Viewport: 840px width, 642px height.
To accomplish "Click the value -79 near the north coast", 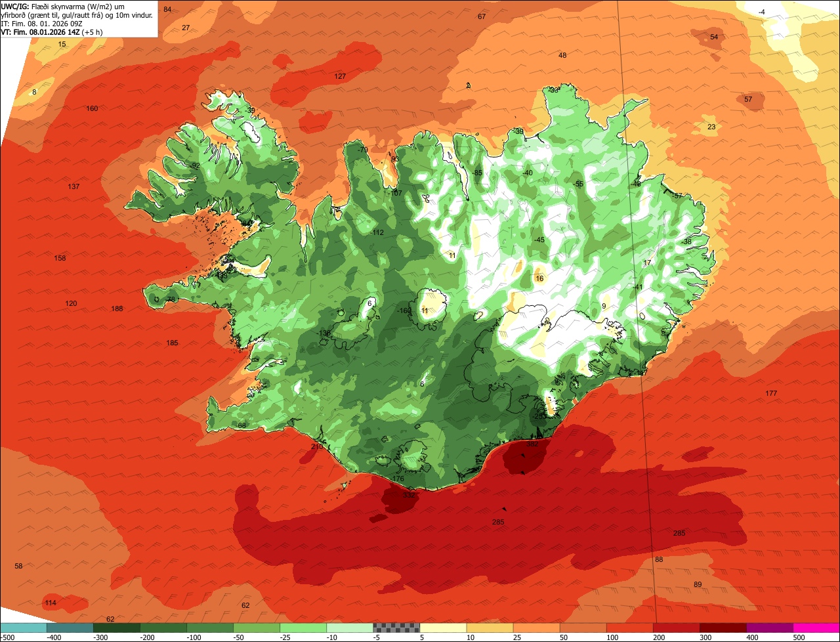I will [x=362, y=150].
